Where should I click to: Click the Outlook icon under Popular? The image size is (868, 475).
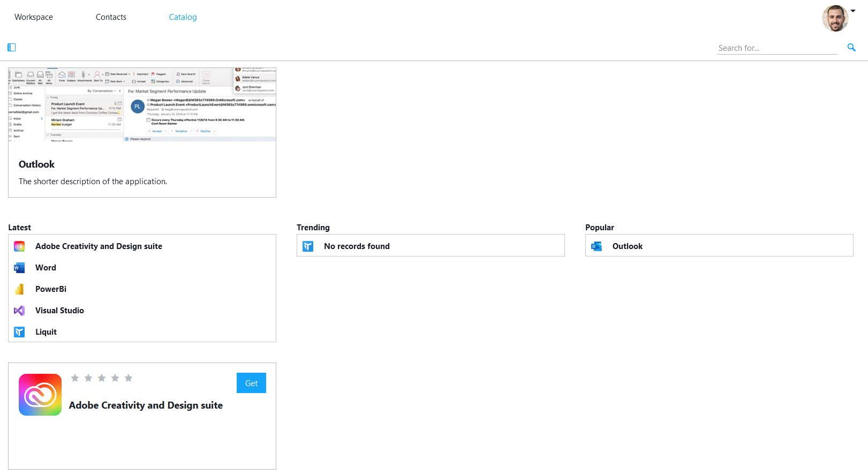click(597, 246)
